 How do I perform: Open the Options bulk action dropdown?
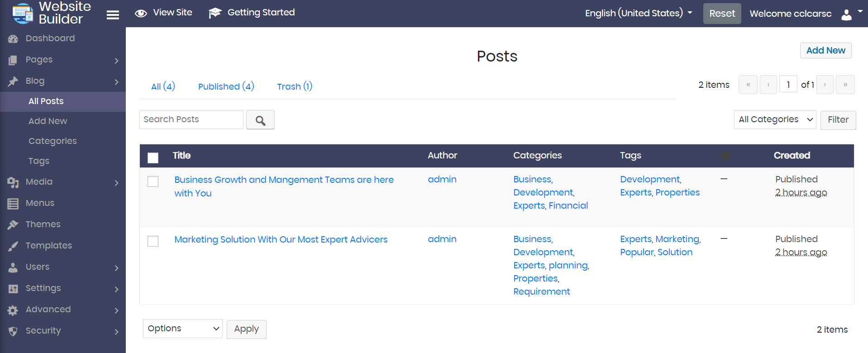pyautogui.click(x=182, y=329)
